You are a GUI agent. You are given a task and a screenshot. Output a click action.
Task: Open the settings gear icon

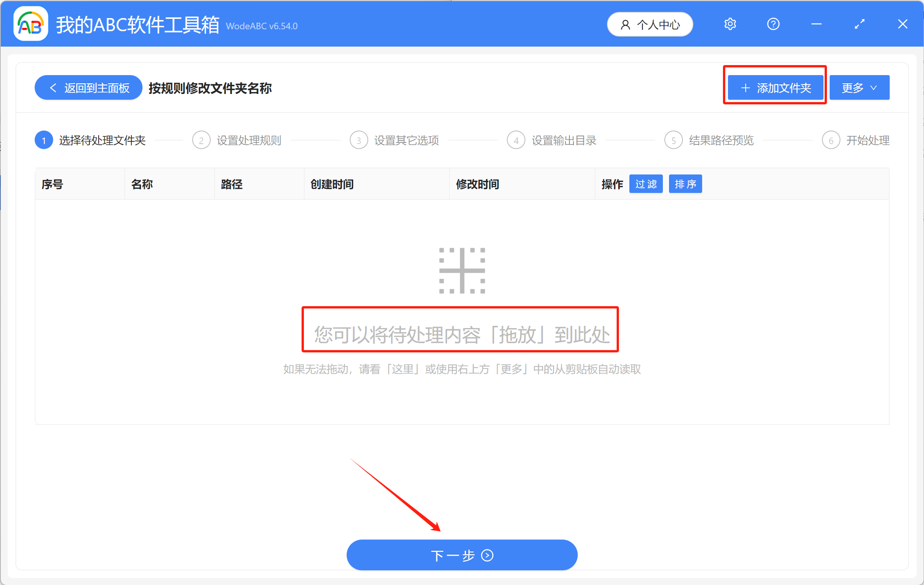click(x=730, y=24)
